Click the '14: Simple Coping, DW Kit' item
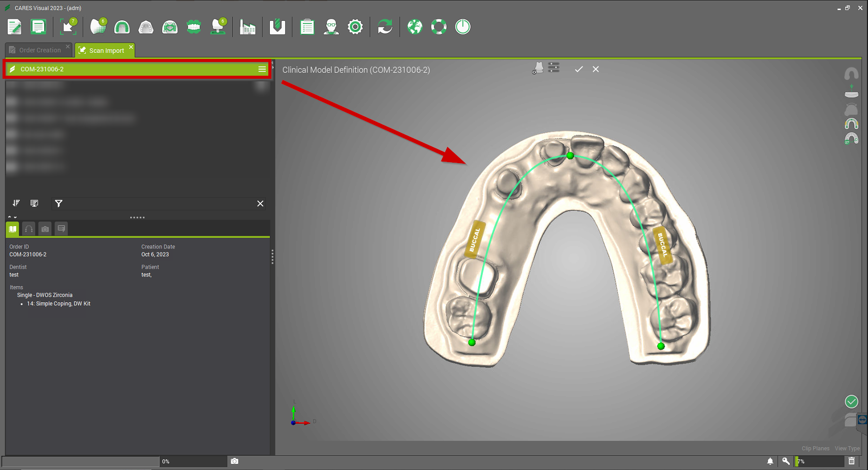This screenshot has height=470, width=868. pos(58,304)
